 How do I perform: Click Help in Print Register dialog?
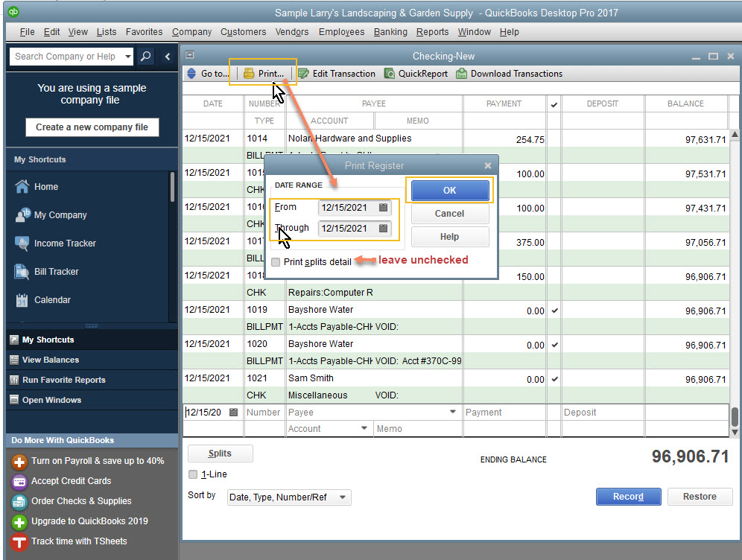click(x=449, y=237)
